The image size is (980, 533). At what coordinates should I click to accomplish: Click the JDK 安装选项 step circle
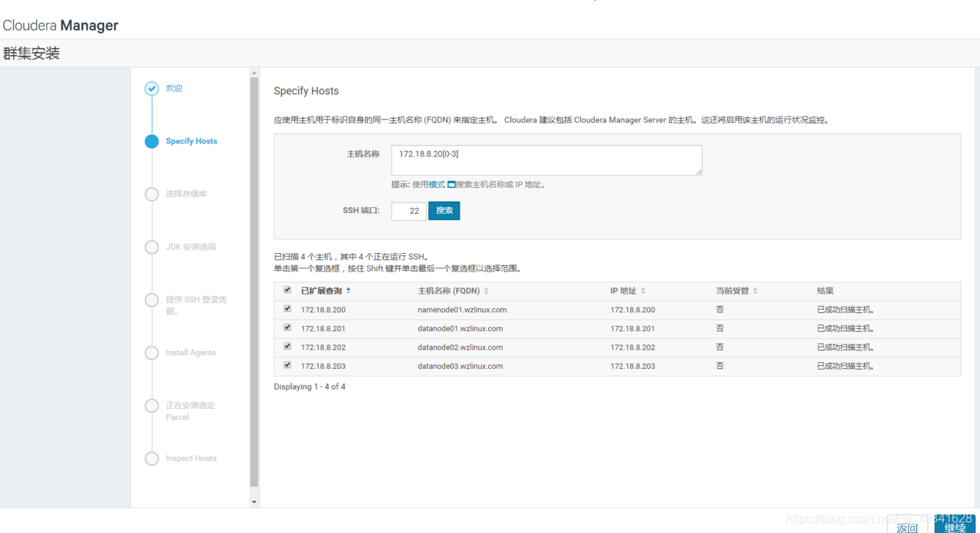click(x=152, y=247)
